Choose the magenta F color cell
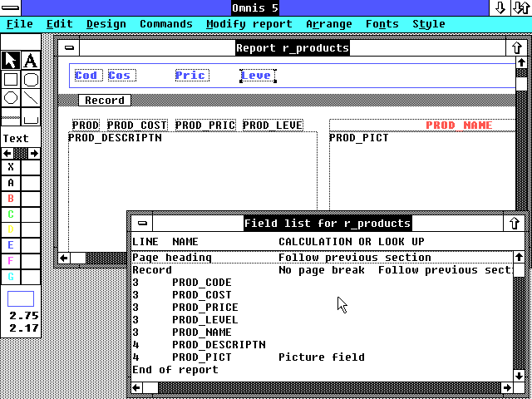 (x=11, y=260)
